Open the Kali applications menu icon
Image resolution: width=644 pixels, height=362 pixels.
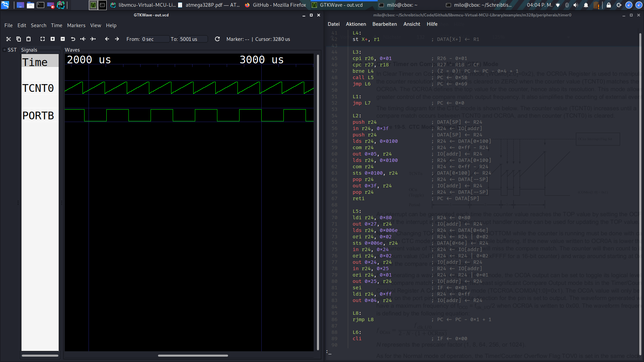(5, 5)
